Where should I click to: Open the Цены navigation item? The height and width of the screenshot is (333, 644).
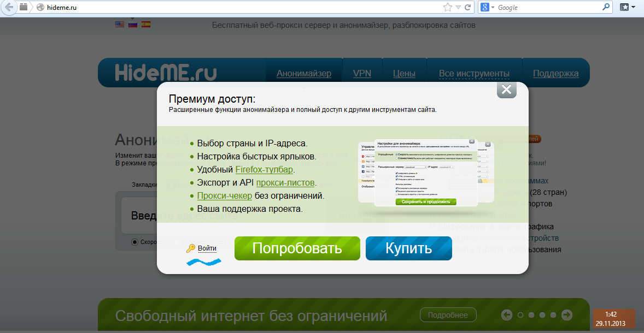point(404,74)
